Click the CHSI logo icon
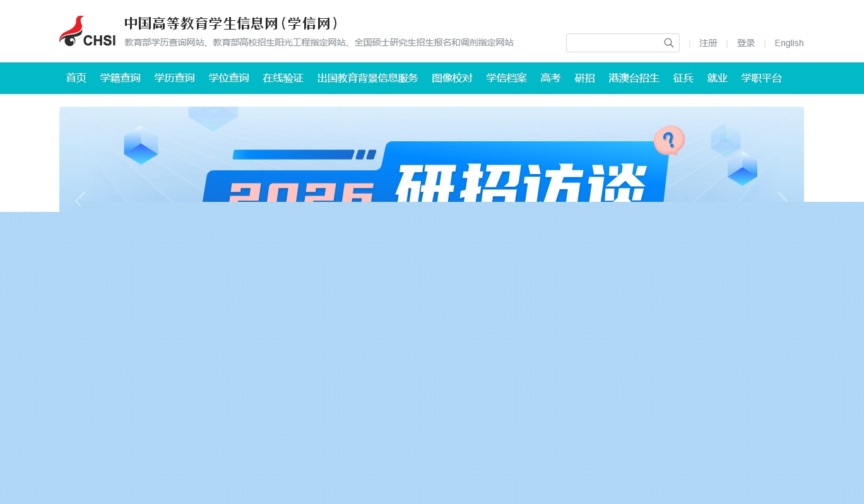This screenshot has width=864, height=504. (87, 32)
